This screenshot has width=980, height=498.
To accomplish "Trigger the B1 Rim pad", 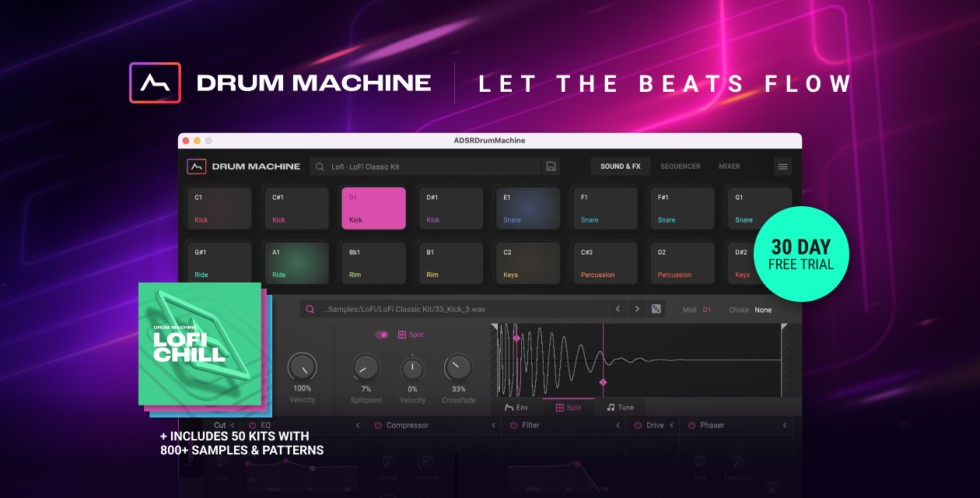I will coord(450,263).
